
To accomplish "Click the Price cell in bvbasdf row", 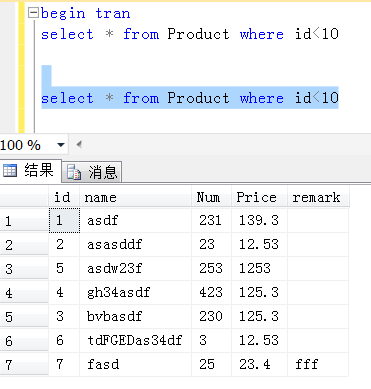I will [259, 316].
